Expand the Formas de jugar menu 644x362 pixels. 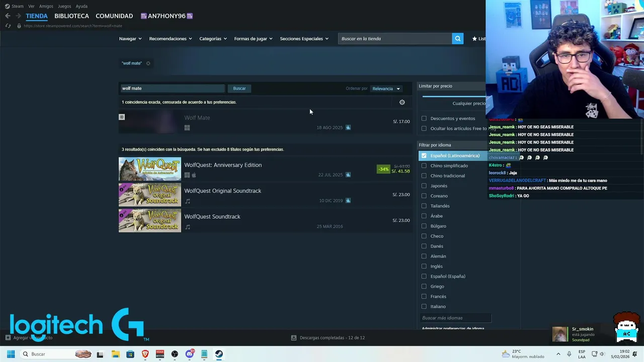(253, 39)
